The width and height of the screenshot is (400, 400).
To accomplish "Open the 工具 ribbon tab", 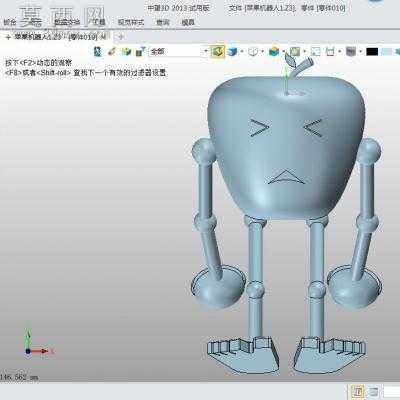I will pyautogui.click(x=99, y=22).
